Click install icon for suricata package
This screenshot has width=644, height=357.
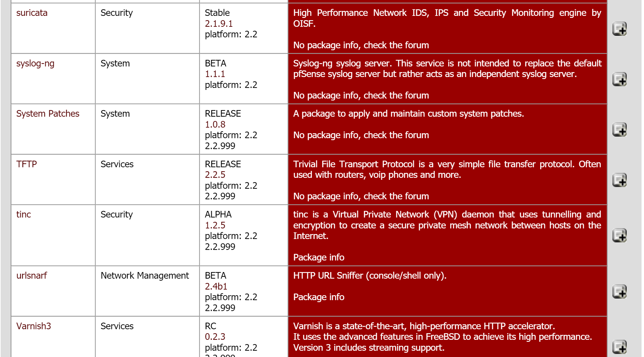(x=619, y=29)
